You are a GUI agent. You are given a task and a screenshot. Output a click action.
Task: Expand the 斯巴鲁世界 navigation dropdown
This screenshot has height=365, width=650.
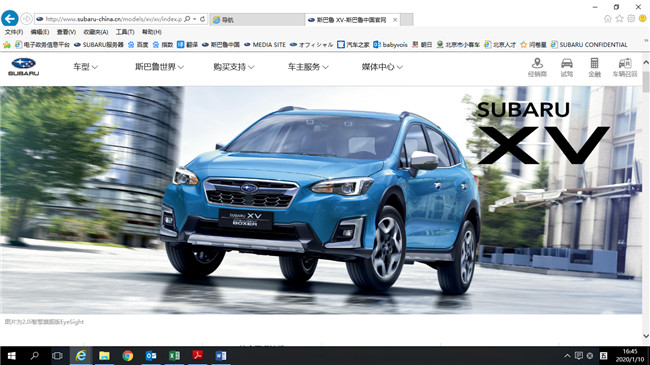pyautogui.click(x=160, y=67)
